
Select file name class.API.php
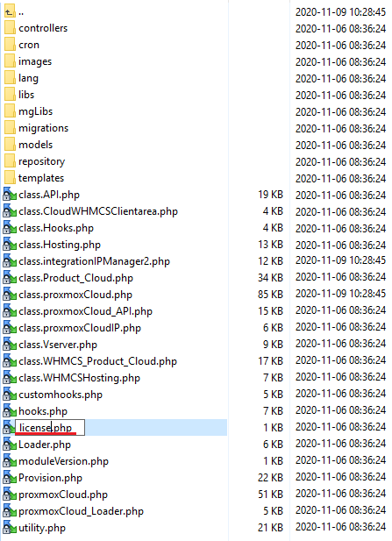[49, 195]
